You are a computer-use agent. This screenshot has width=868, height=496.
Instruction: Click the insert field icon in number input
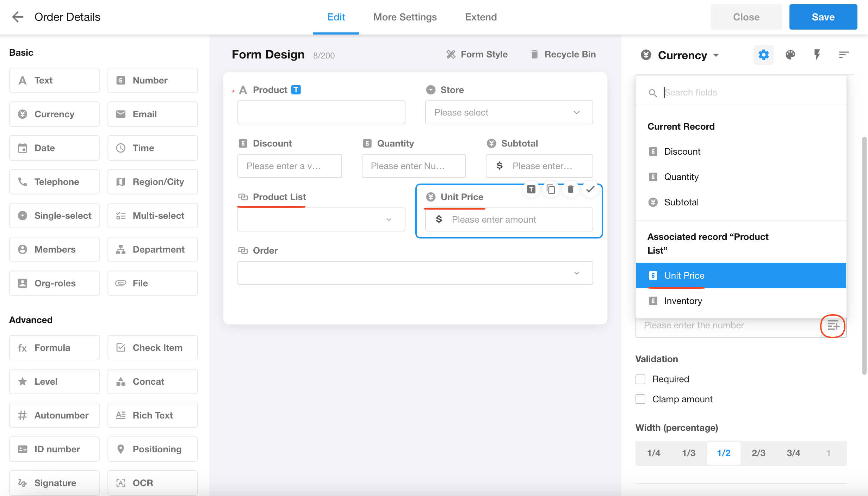click(833, 325)
